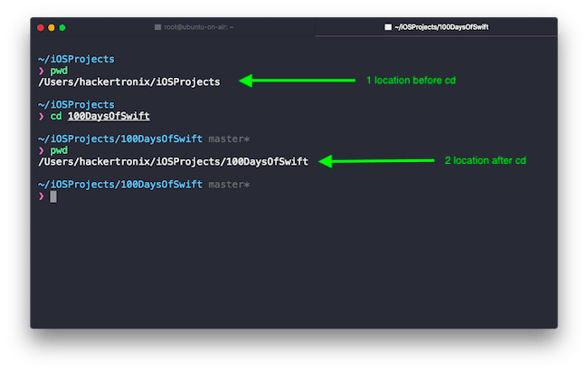Minimize the terminal with the yellow button
588x372 pixels.
tap(52, 28)
